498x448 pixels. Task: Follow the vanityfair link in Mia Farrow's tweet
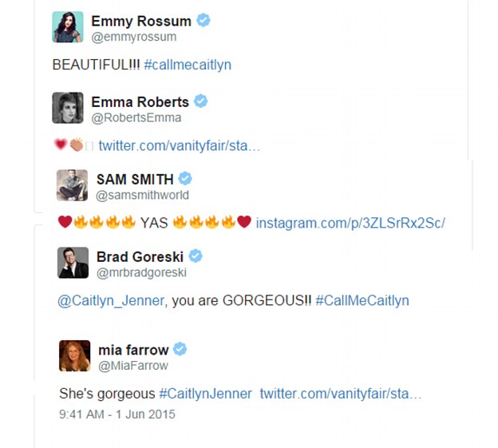341,394
